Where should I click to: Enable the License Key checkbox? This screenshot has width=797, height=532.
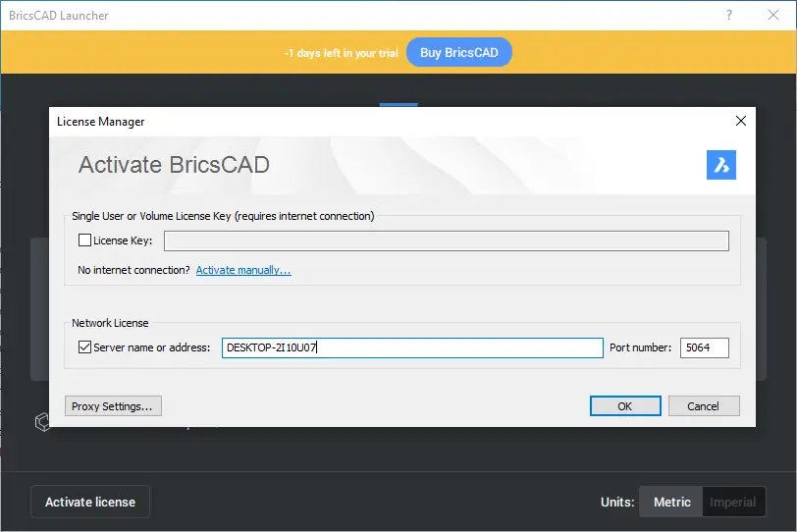point(84,240)
